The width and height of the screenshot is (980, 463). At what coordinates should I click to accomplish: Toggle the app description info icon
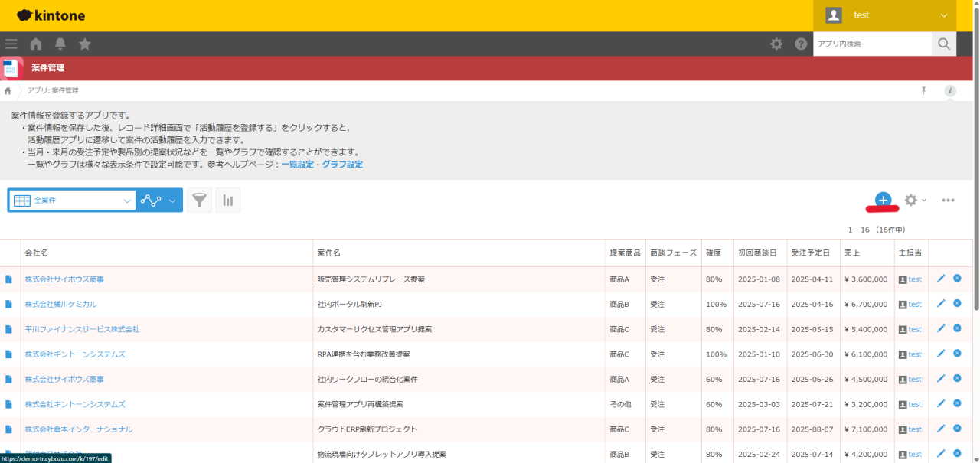950,90
